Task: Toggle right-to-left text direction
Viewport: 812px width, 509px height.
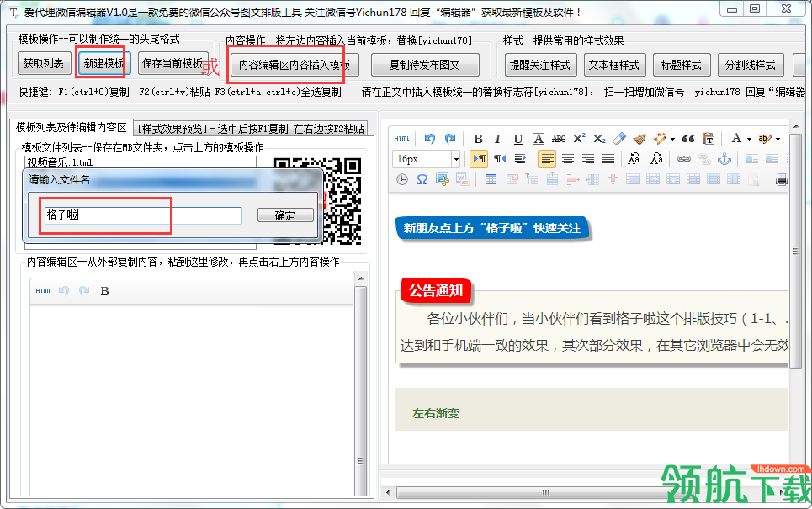Action: 500,159
